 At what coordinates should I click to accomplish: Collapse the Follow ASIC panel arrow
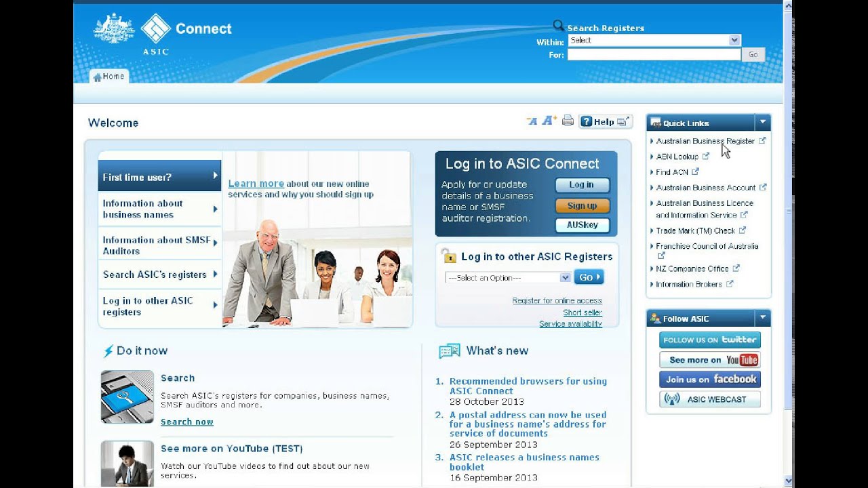[763, 318]
